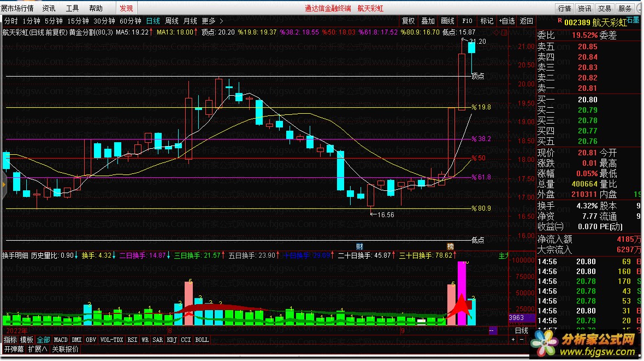644x361 pixels.
Task: Switch to the KDJ indicator
Action: click(172, 340)
